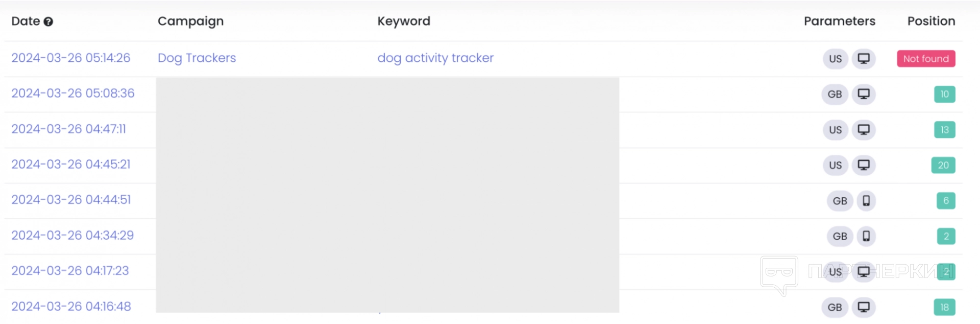This screenshot has height=324, width=980.
Task: Click mobile device icon in 04:44:51 row
Action: click(x=866, y=201)
